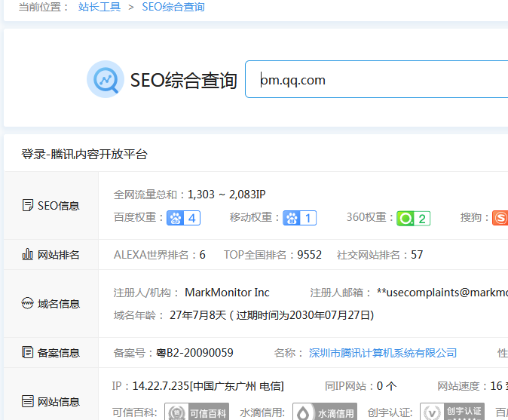Click the TOP national rank value 9552
This screenshot has height=420, width=508.
click(x=309, y=255)
